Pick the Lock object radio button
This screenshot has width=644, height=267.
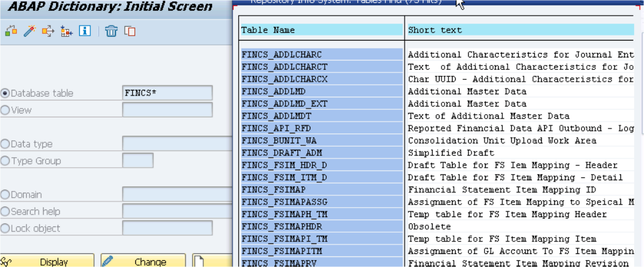click(x=6, y=228)
